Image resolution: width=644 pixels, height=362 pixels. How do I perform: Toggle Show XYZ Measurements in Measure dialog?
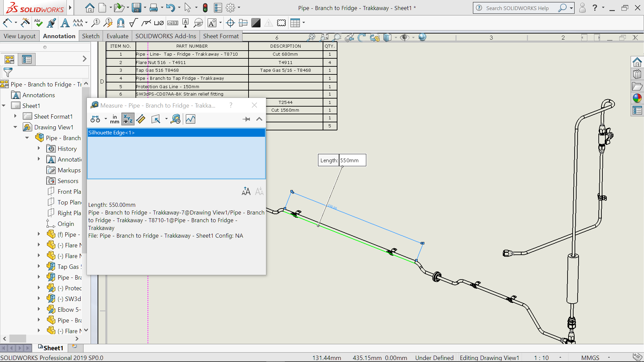point(127,119)
